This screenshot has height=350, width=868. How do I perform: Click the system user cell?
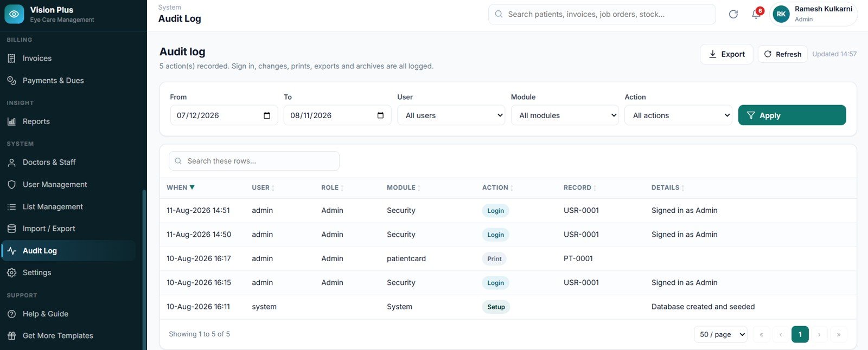pyautogui.click(x=264, y=307)
